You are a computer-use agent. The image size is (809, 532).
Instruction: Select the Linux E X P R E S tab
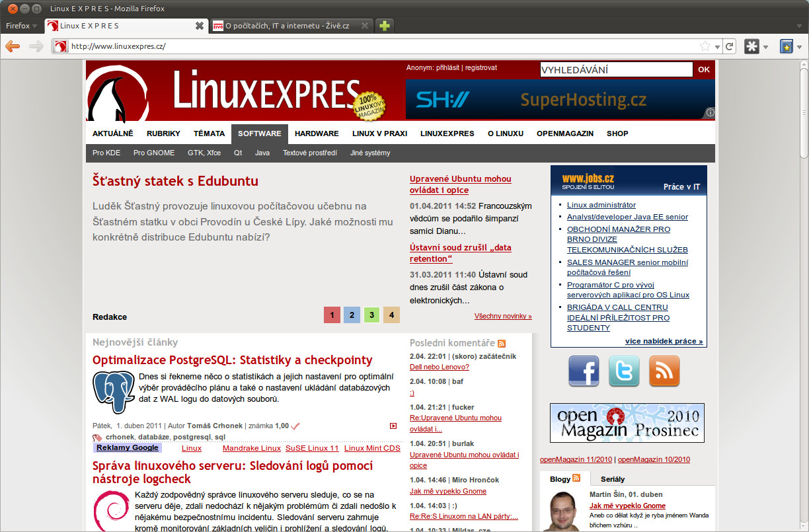pyautogui.click(x=126, y=26)
